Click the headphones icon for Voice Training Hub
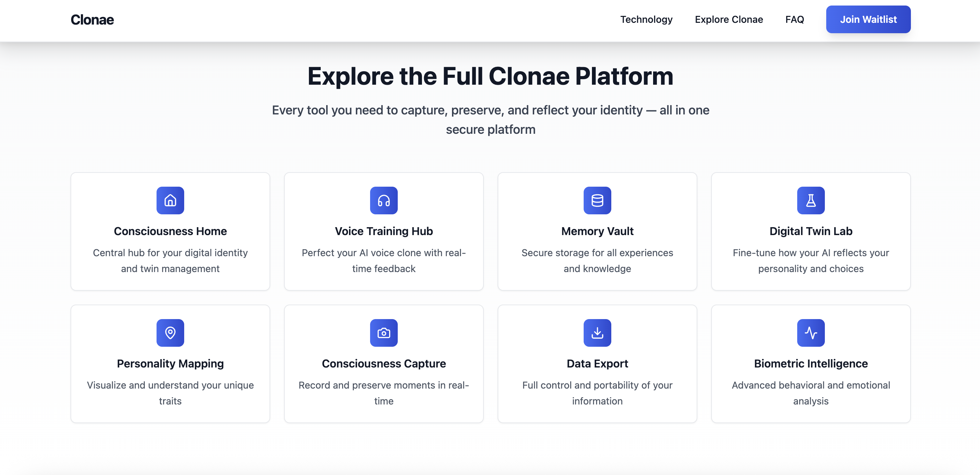Viewport: 980px width, 475px height. tap(384, 201)
